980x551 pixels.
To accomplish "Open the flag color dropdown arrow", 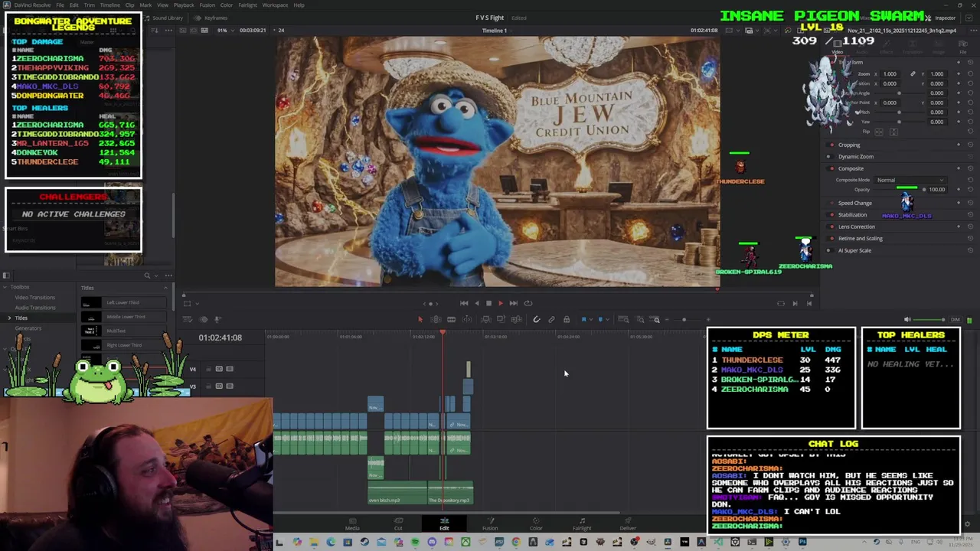I will [591, 320].
